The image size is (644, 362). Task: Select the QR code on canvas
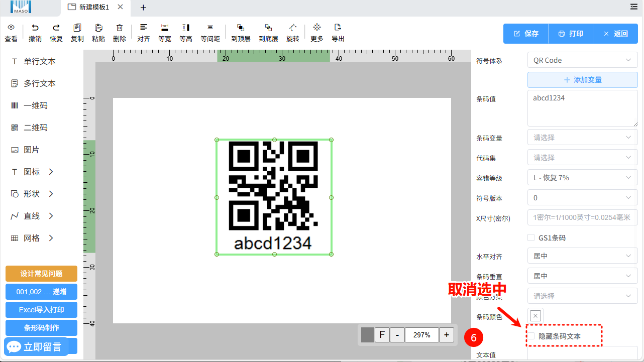click(x=273, y=186)
